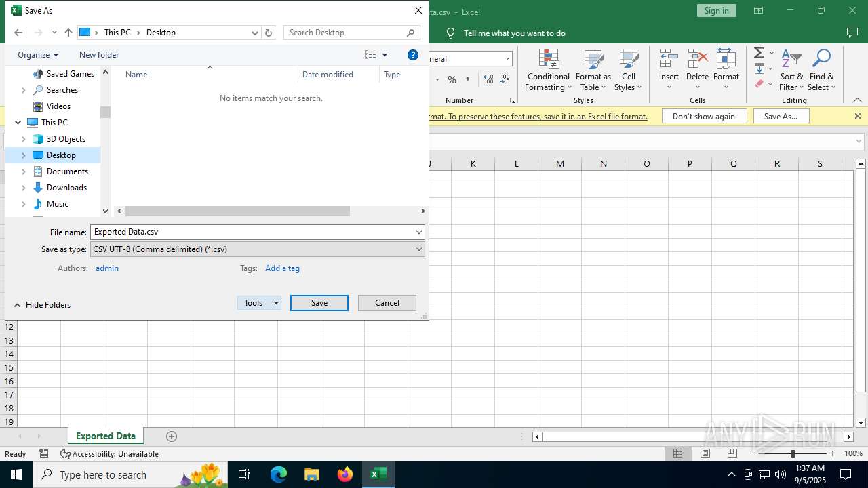The width and height of the screenshot is (868, 488).
Task: Click the Clear eraser icon
Action: click(x=759, y=84)
